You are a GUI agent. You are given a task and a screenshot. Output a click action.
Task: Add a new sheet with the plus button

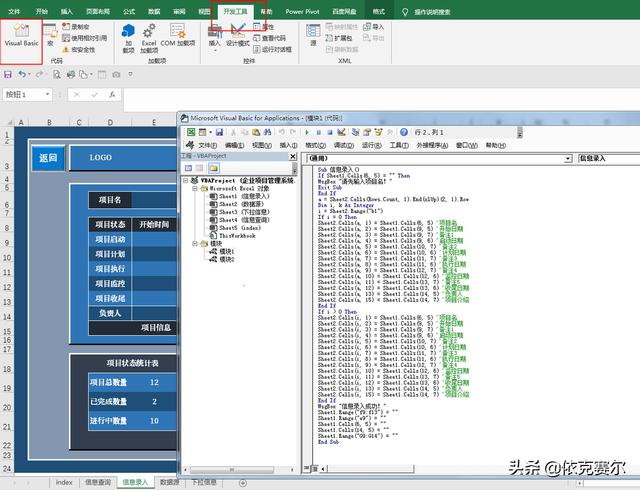click(x=243, y=483)
